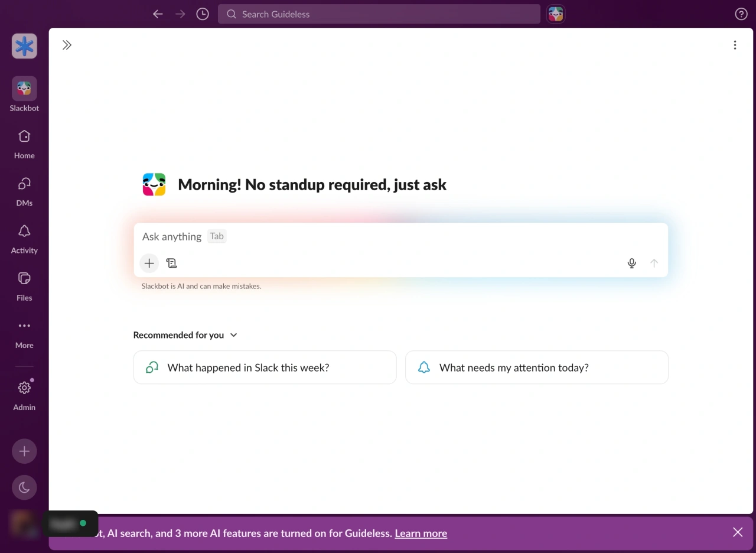Expand the collapsed sidebar with double chevron
This screenshot has width=756, height=553.
[x=67, y=45]
